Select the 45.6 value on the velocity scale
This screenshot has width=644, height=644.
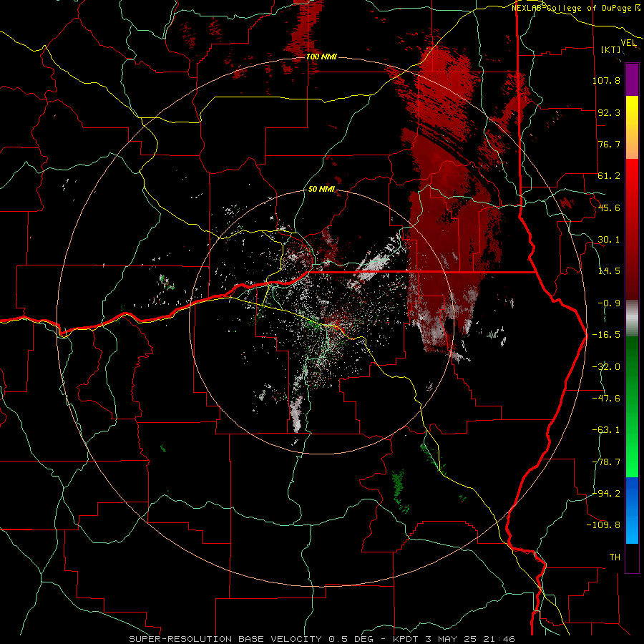[x=609, y=208]
